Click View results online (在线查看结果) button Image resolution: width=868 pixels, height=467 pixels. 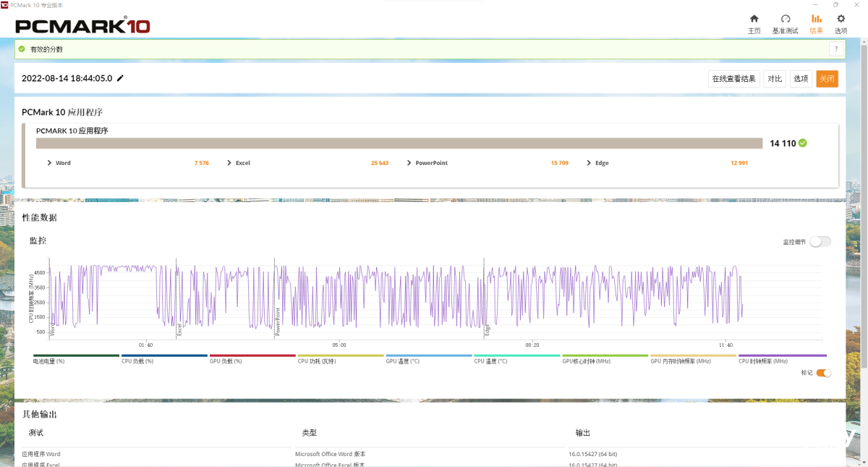733,79
